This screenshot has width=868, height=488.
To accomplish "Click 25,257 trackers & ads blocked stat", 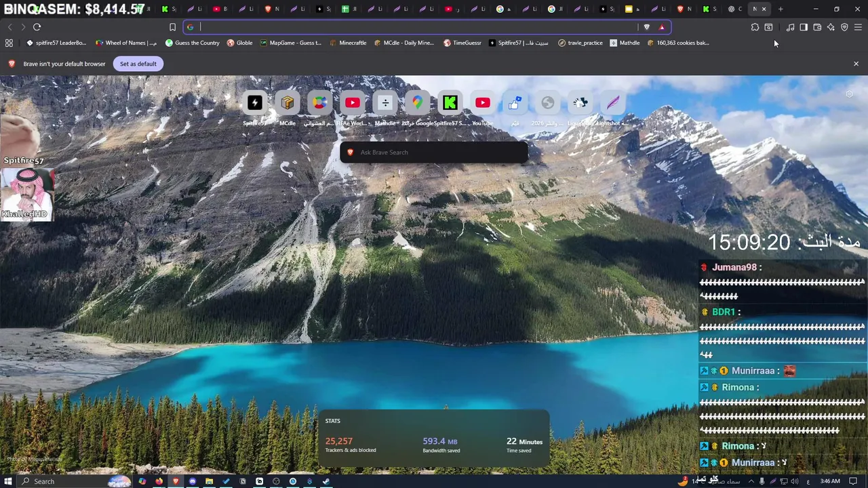I will click(x=351, y=445).
